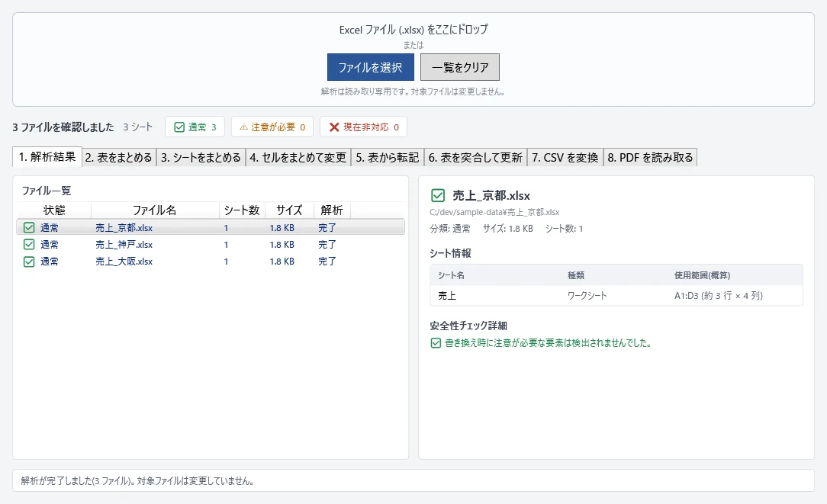Viewport: 827px width, 504px height.
Task: Click 完了 in the 売上_神戸.xlsx row
Action: [x=327, y=245]
